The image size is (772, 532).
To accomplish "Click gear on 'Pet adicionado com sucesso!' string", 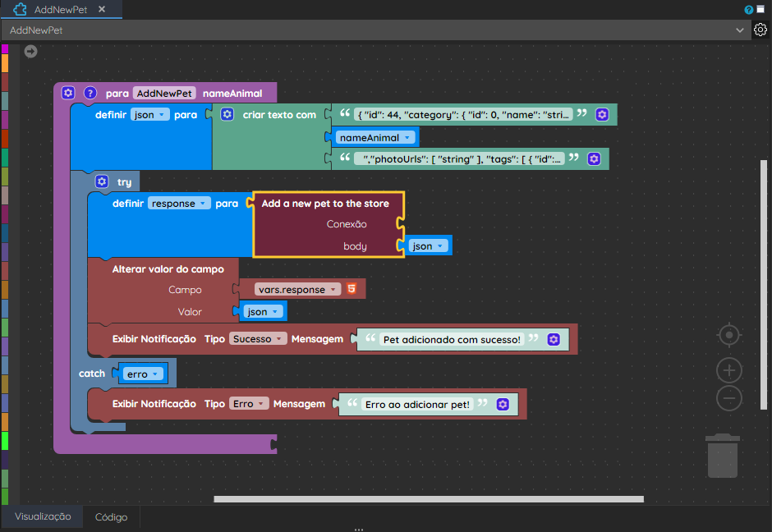I will [554, 339].
